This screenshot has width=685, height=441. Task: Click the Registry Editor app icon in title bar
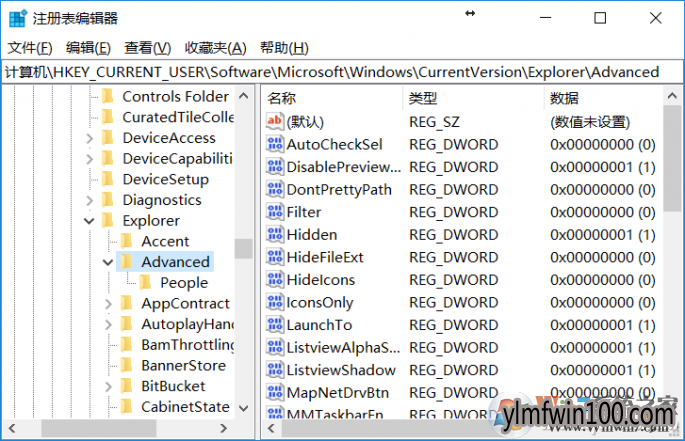18,18
